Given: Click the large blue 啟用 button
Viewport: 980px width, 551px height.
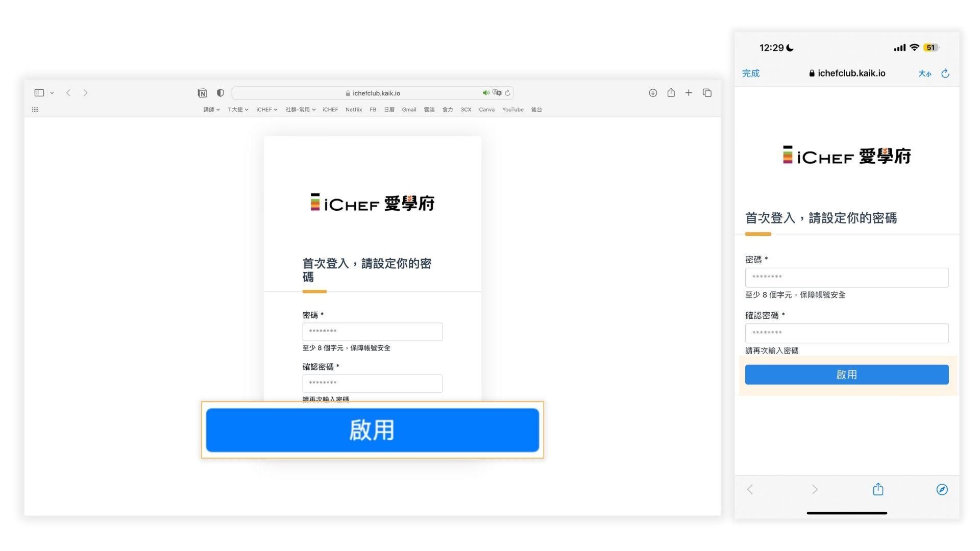Looking at the screenshot, I should (x=372, y=430).
